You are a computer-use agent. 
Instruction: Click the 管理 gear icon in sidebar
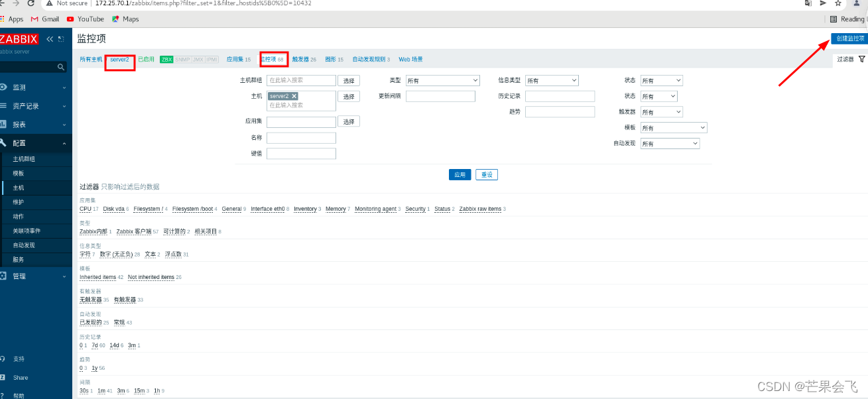pos(3,276)
